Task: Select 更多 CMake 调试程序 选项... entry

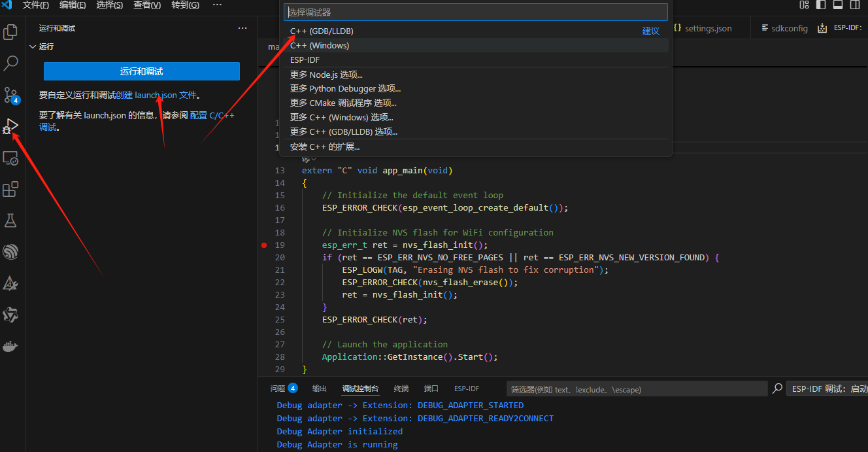Action: 476,103
